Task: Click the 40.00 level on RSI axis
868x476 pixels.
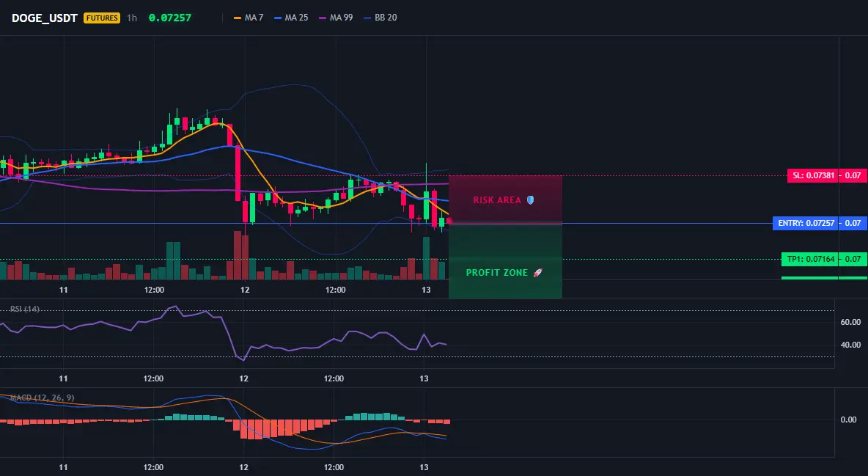Action: pyautogui.click(x=850, y=345)
